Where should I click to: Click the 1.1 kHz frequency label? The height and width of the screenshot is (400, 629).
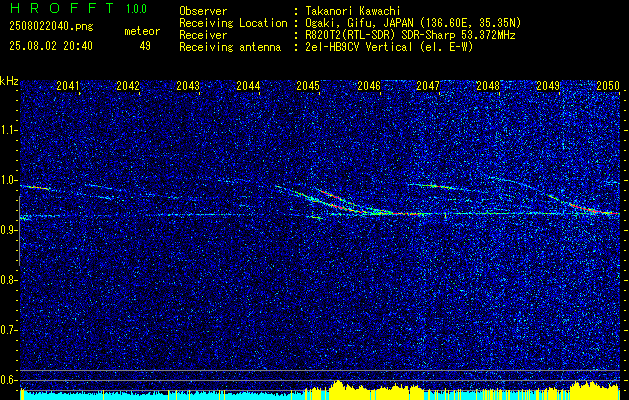click(x=9, y=130)
